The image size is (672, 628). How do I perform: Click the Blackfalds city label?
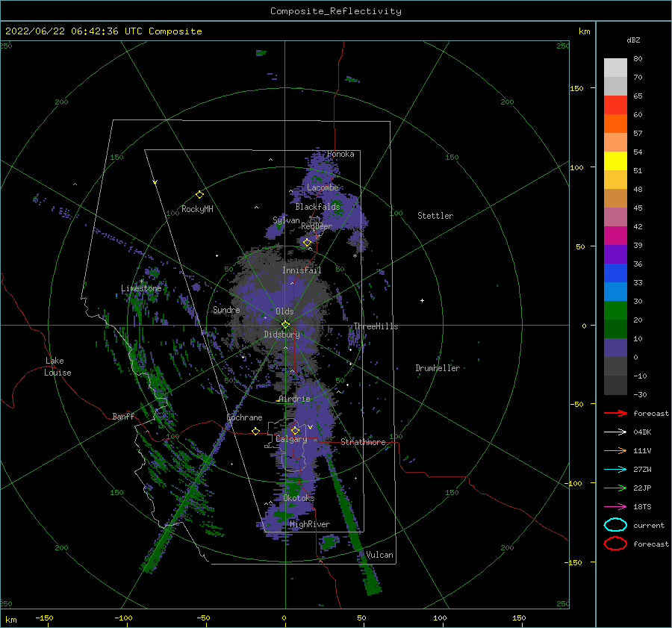pos(317,207)
